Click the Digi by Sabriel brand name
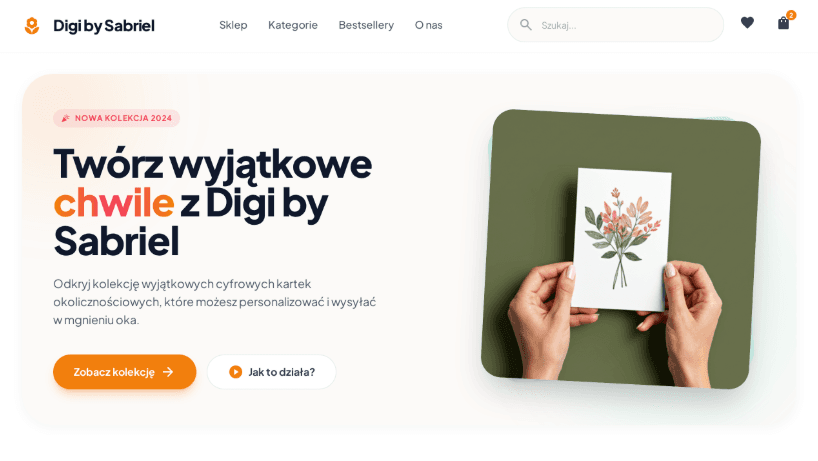 [x=104, y=26]
